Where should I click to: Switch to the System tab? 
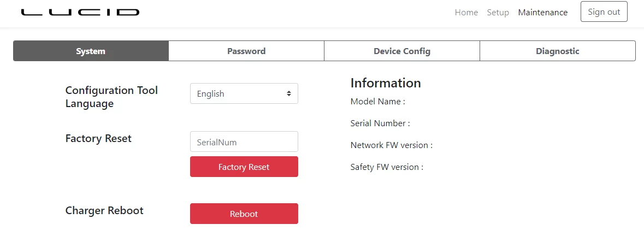click(91, 51)
